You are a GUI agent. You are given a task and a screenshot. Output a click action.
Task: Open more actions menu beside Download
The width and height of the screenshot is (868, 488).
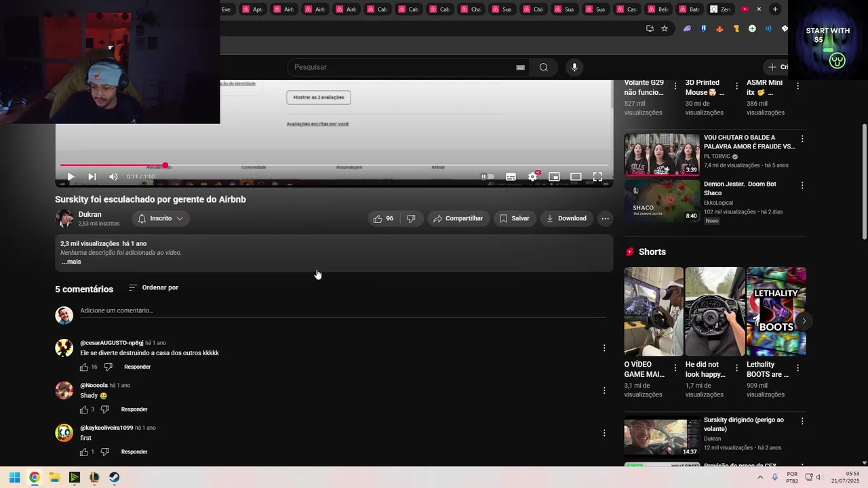[x=605, y=218]
